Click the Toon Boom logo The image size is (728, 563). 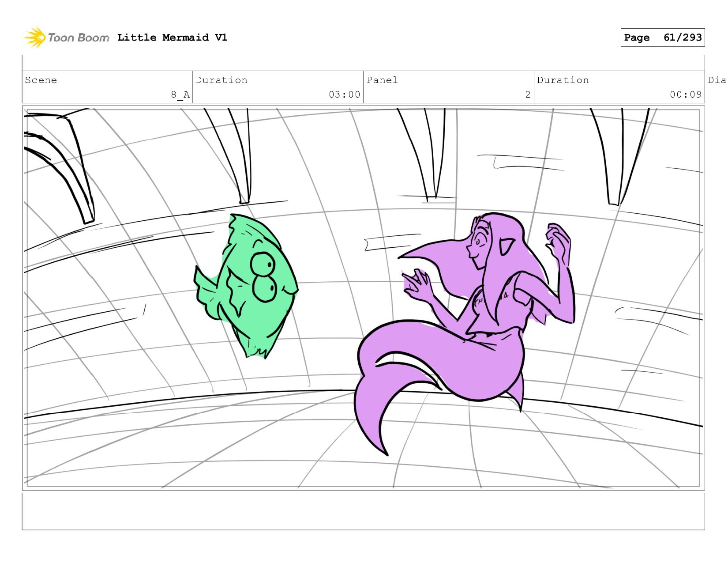(66, 38)
